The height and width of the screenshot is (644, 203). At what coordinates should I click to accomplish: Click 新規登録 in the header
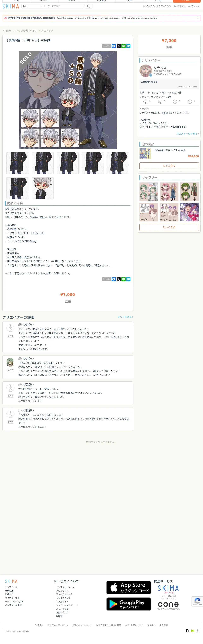(x=179, y=6)
